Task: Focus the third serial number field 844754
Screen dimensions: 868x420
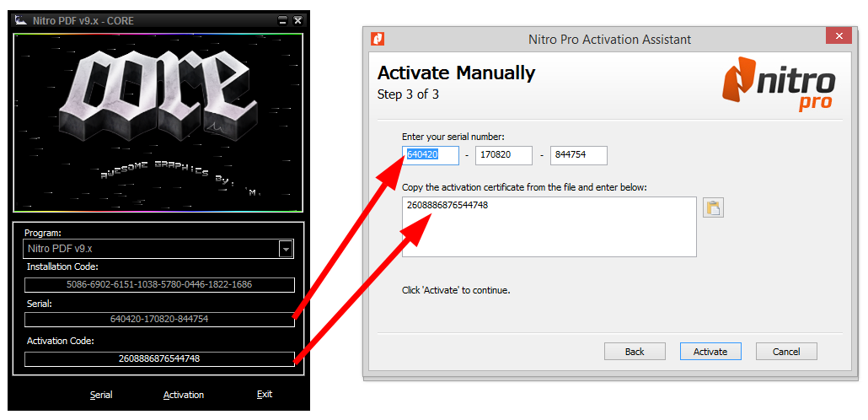Action: coord(578,155)
